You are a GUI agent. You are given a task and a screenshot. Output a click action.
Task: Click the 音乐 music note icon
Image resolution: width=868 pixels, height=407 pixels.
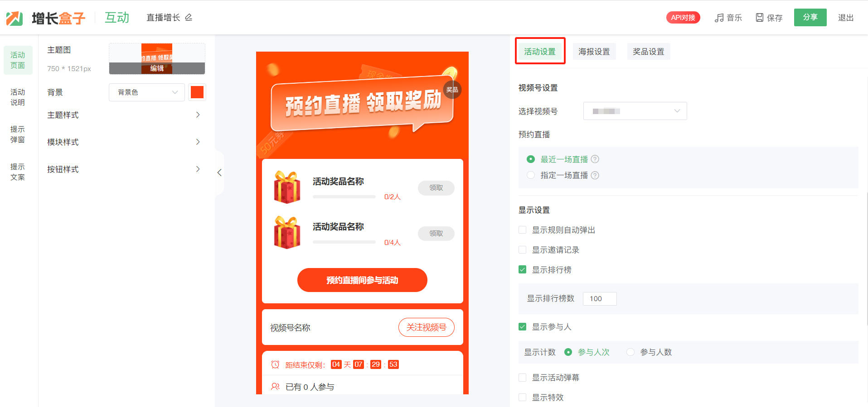[719, 18]
